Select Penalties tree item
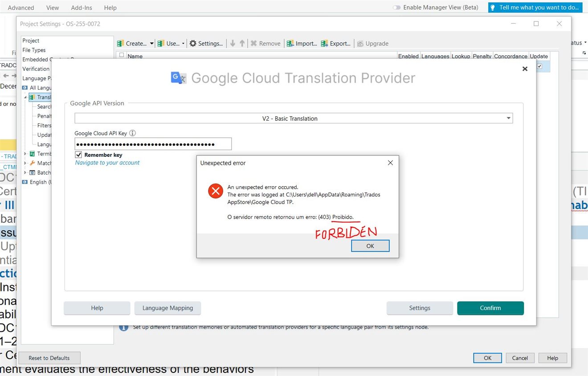The height and width of the screenshot is (376, 588). click(44, 116)
